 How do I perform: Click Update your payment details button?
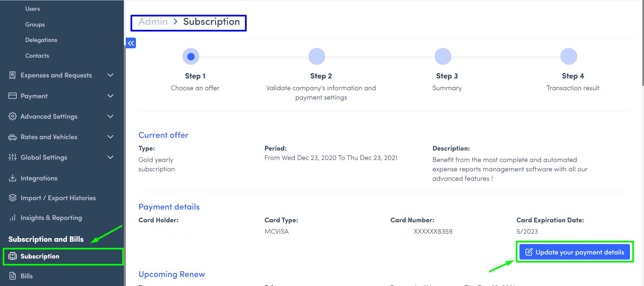575,252
